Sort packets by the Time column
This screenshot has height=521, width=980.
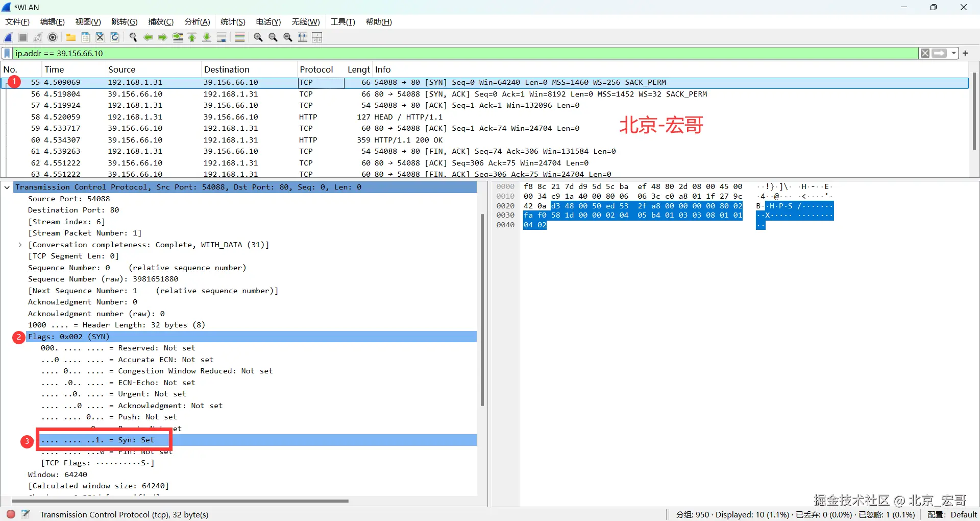[x=73, y=69]
